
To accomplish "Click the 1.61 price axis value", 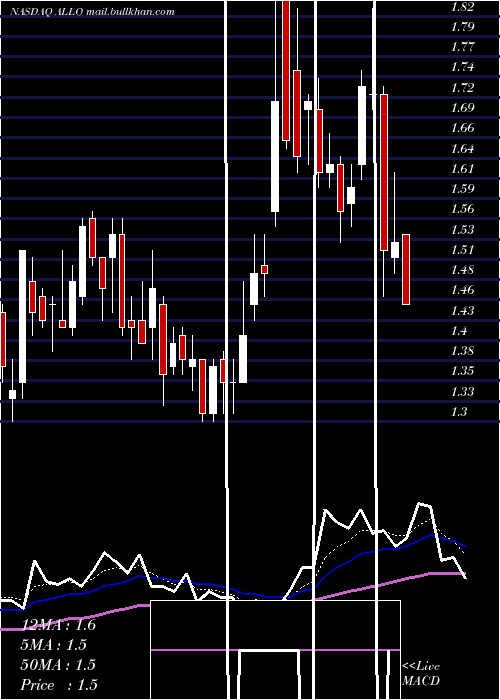I will click(x=462, y=169).
